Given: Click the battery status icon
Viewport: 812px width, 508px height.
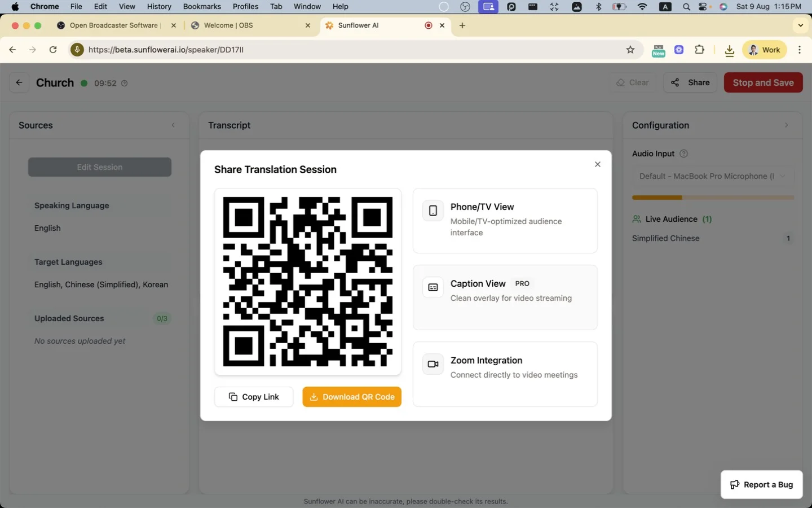Looking at the screenshot, I should (619, 7).
